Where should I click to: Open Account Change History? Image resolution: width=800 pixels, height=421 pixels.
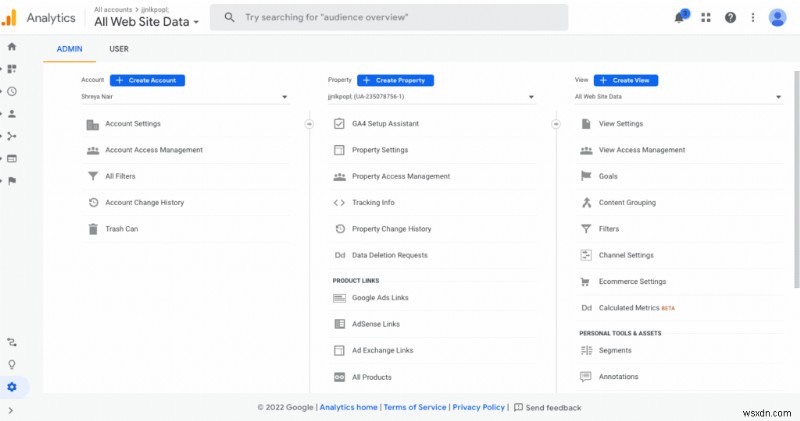click(x=144, y=203)
